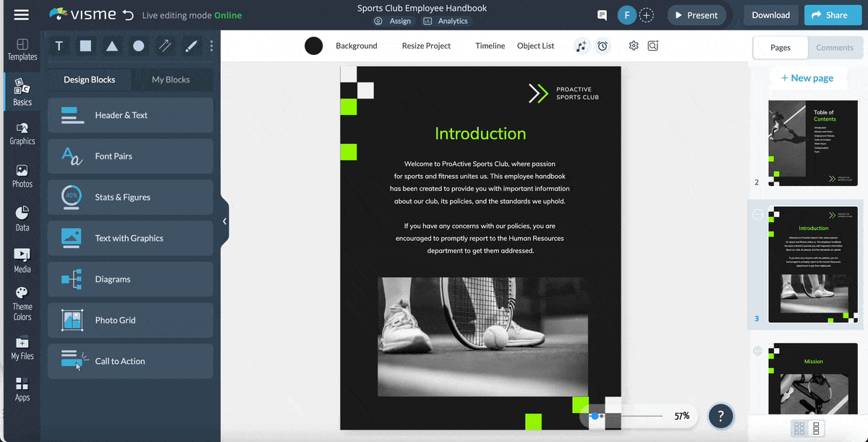Click the Download button
Screen dimensions: 868x442
(x=770, y=14)
